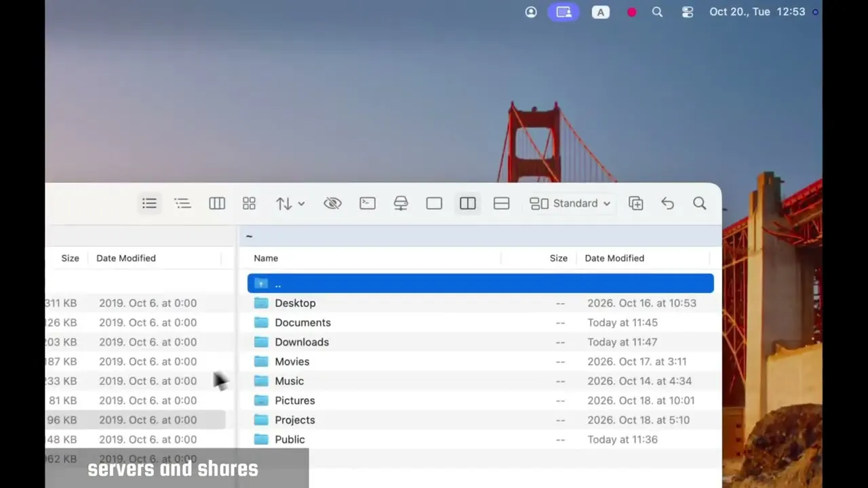Image resolution: width=868 pixels, height=488 pixels.
Task: Switch to icon grid view
Action: tap(249, 203)
